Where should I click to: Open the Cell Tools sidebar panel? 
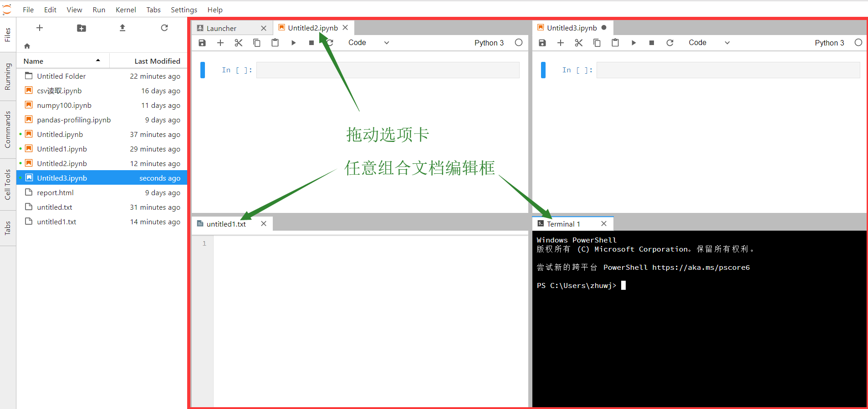tap(8, 185)
